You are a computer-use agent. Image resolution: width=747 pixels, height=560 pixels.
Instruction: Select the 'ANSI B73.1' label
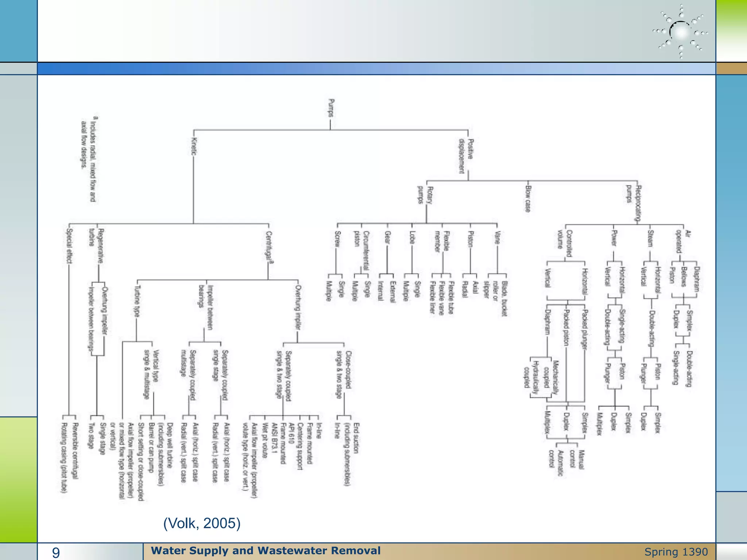click(x=274, y=437)
